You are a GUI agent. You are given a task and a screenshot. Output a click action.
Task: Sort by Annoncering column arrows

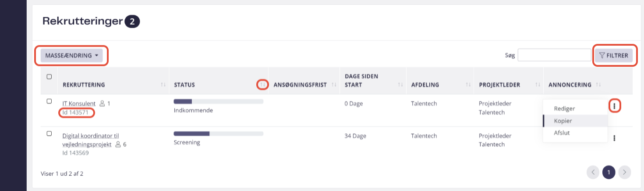[x=598, y=84]
